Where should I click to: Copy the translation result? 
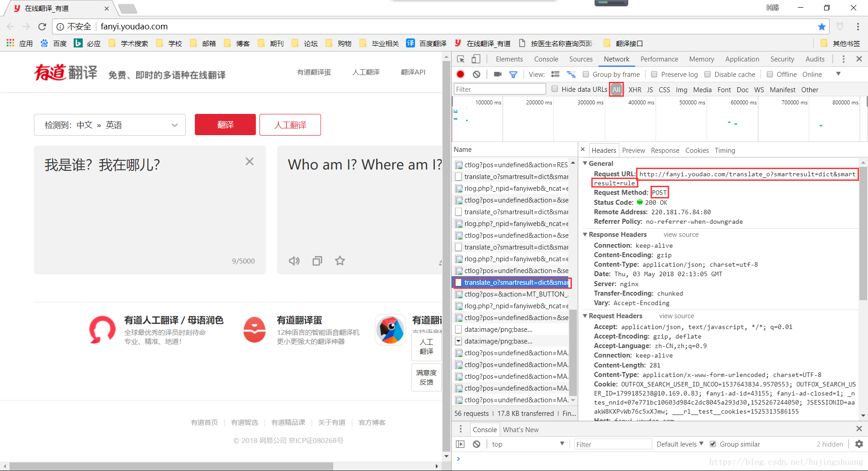tap(317, 261)
